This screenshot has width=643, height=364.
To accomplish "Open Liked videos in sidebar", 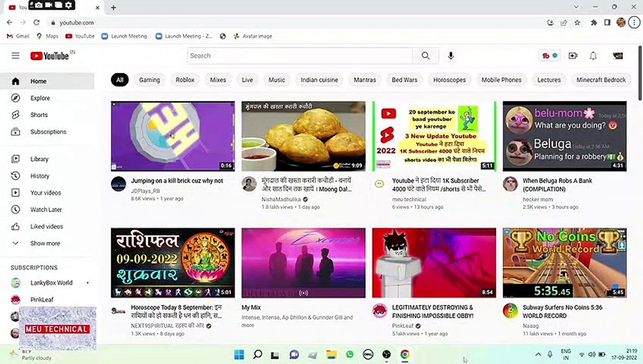I will [47, 226].
